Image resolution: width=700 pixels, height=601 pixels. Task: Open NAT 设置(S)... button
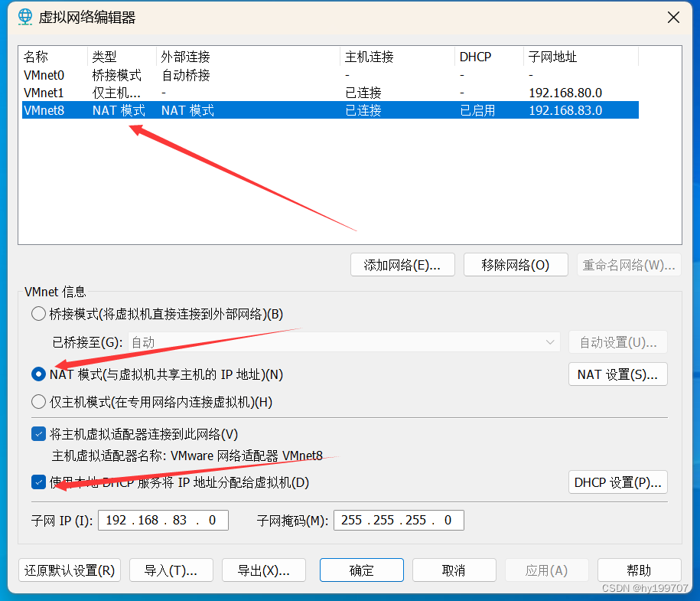(x=618, y=374)
